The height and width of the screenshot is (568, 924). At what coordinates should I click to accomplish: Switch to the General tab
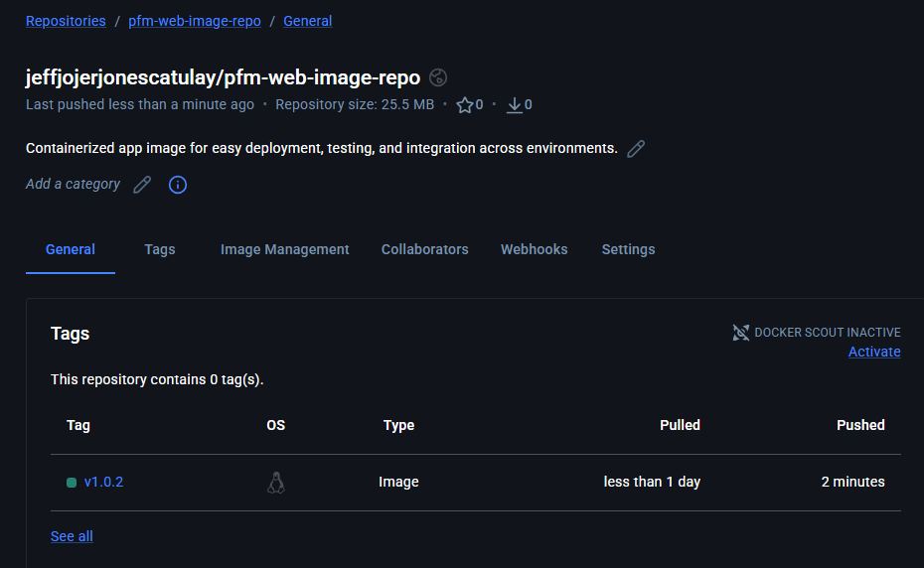coord(71,250)
